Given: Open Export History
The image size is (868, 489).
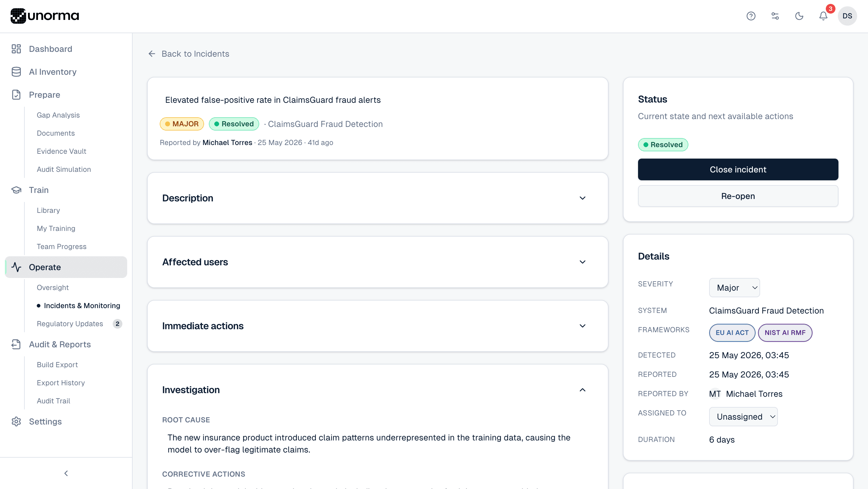Looking at the screenshot, I should point(61,383).
